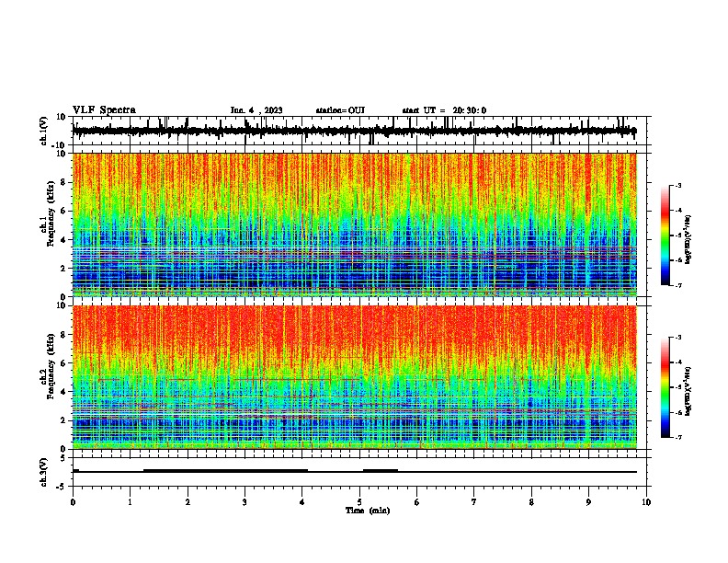Click the ch.2 color bar log(PSD) units label

[688, 391]
